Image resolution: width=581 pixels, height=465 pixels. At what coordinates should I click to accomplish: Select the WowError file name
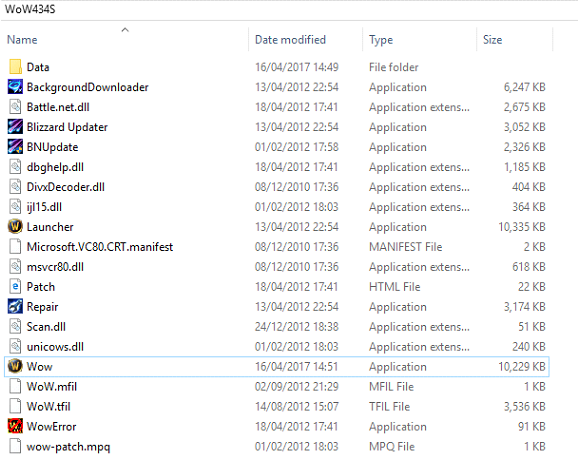coord(52,426)
